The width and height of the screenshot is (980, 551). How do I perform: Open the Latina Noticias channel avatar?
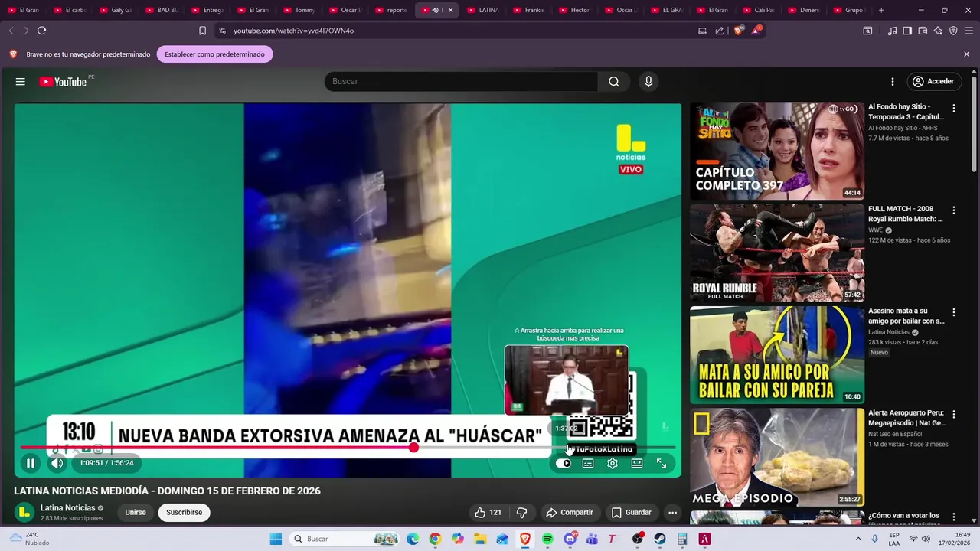click(x=24, y=512)
